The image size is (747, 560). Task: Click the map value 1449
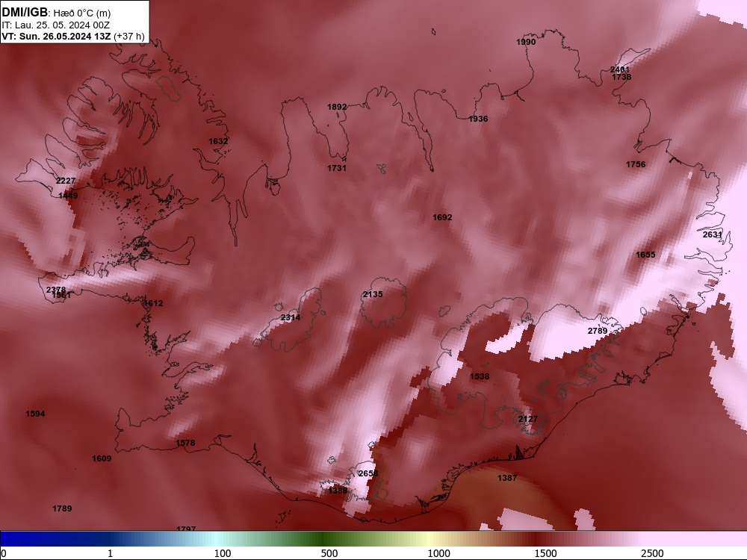click(x=68, y=195)
